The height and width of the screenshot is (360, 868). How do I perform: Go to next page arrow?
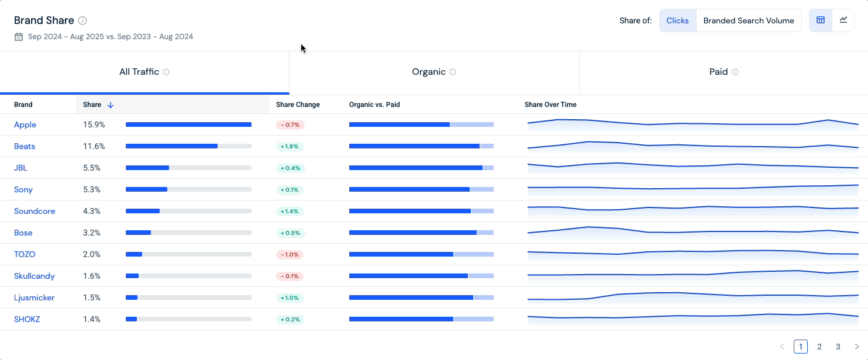857,347
